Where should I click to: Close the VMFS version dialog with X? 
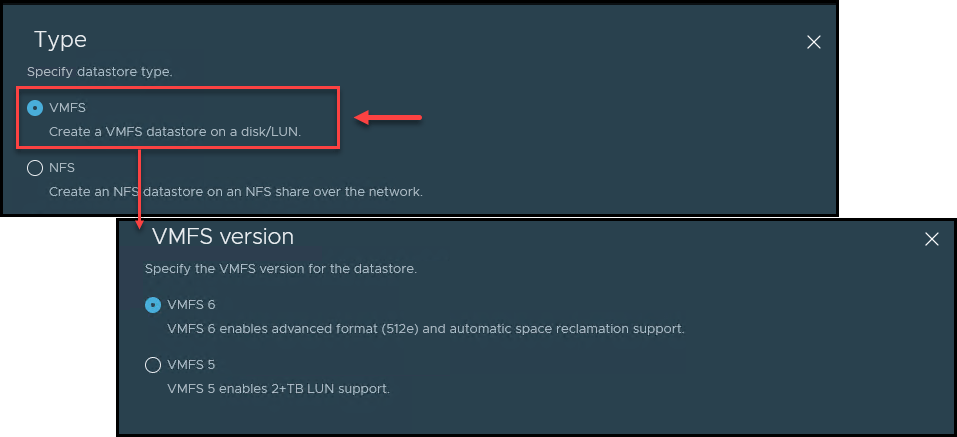coord(931,239)
